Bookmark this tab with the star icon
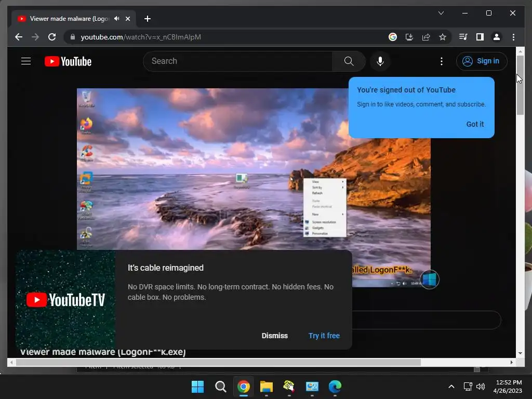Image resolution: width=532 pixels, height=399 pixels. pos(443,37)
